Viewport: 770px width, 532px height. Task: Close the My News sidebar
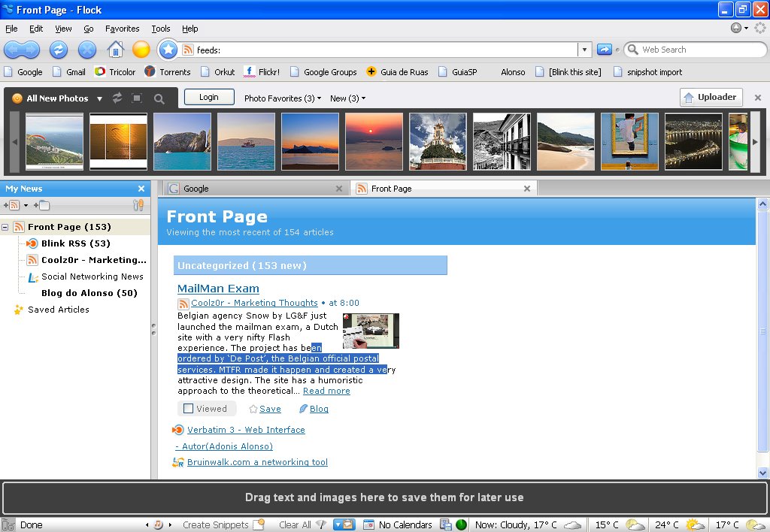(141, 189)
